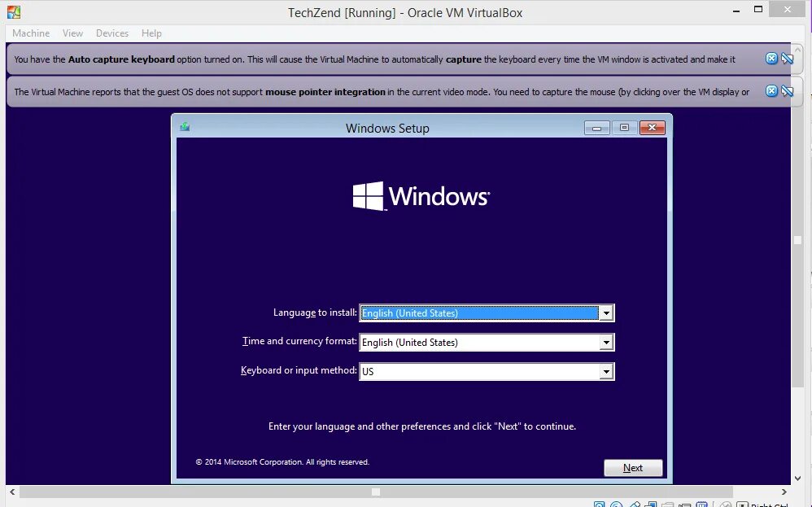
Task: Open the Keyboard or input method dropdown
Action: pos(606,371)
